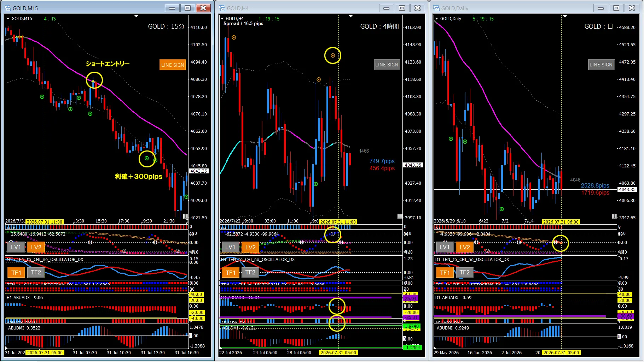Click the 4043.35 price label on Daily chart
This screenshot has width=644, height=362.
click(x=627, y=190)
